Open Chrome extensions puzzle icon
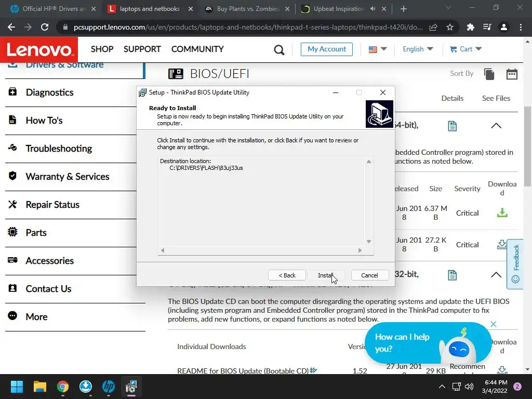Viewport: 532px width, 399px height. [470, 27]
